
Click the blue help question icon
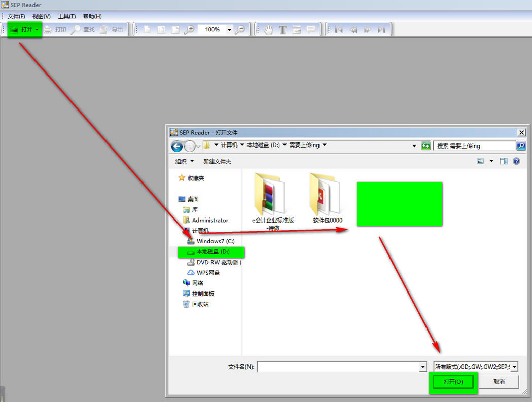tap(516, 161)
